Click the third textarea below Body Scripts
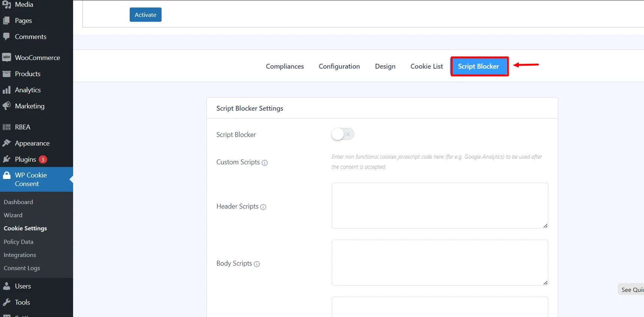Image resolution: width=644 pixels, height=317 pixels. click(440, 307)
